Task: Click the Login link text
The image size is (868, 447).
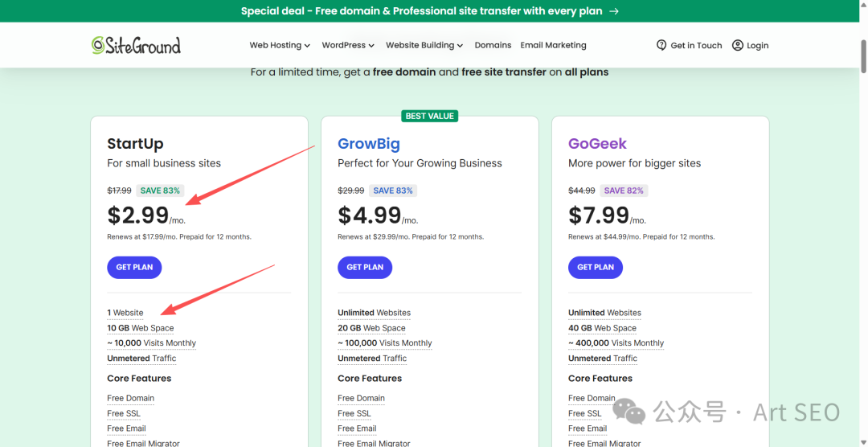Action: (757, 45)
